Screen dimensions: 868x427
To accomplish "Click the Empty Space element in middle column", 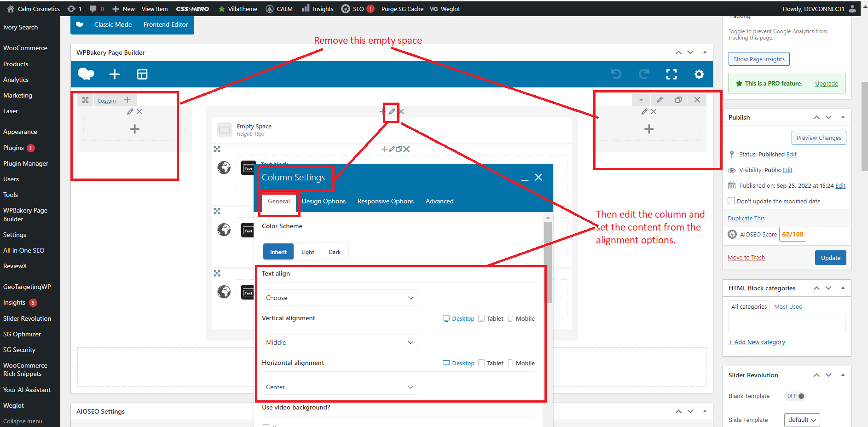I will click(x=391, y=130).
